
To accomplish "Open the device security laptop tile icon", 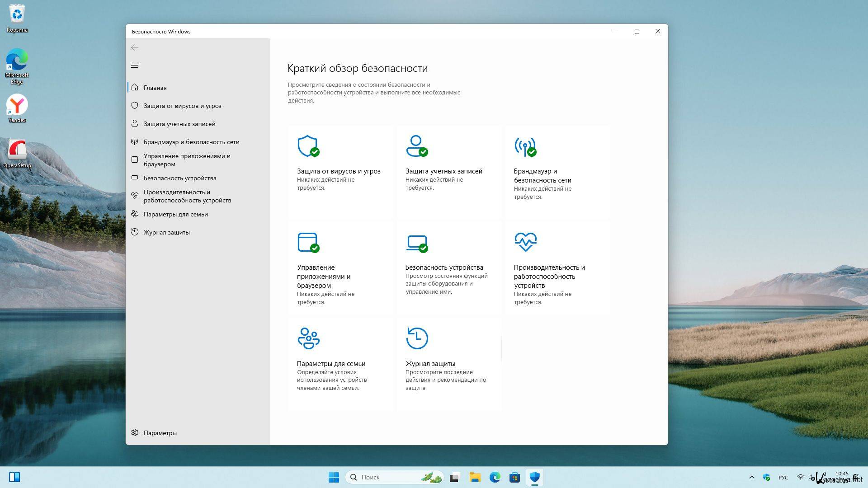I will point(416,242).
